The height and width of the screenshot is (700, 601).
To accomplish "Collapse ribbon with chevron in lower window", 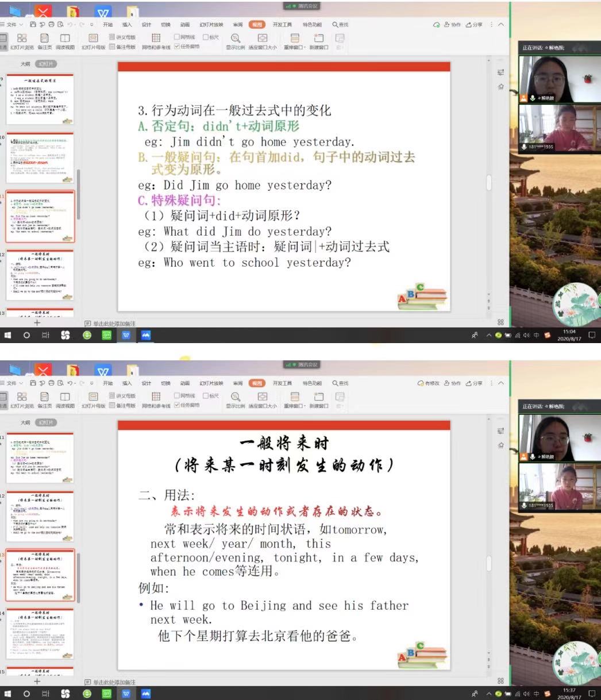I will click(501, 383).
